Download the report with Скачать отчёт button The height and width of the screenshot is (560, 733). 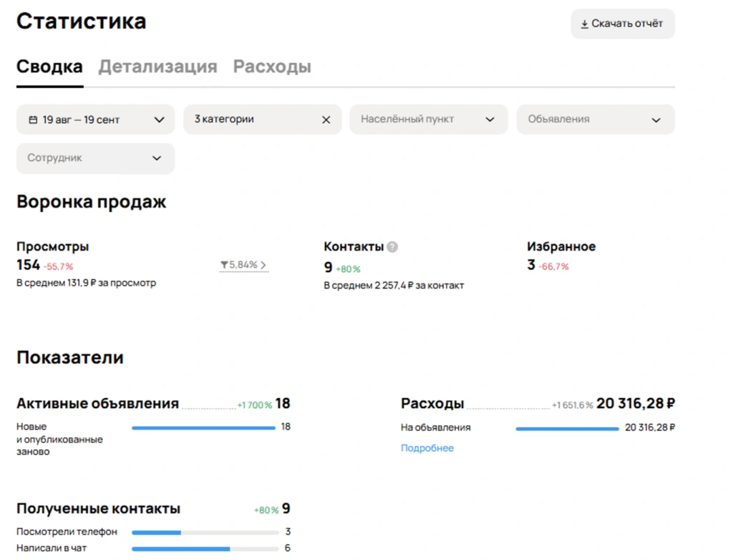point(622,24)
